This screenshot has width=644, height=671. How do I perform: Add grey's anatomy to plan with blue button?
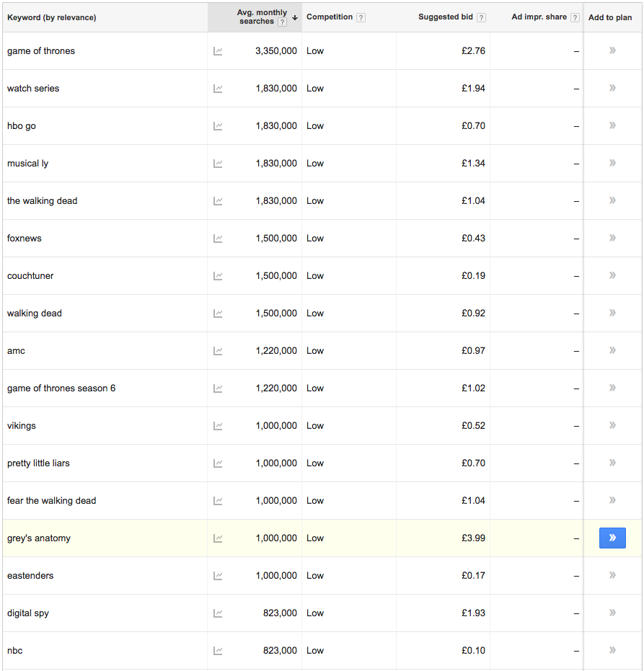point(612,538)
